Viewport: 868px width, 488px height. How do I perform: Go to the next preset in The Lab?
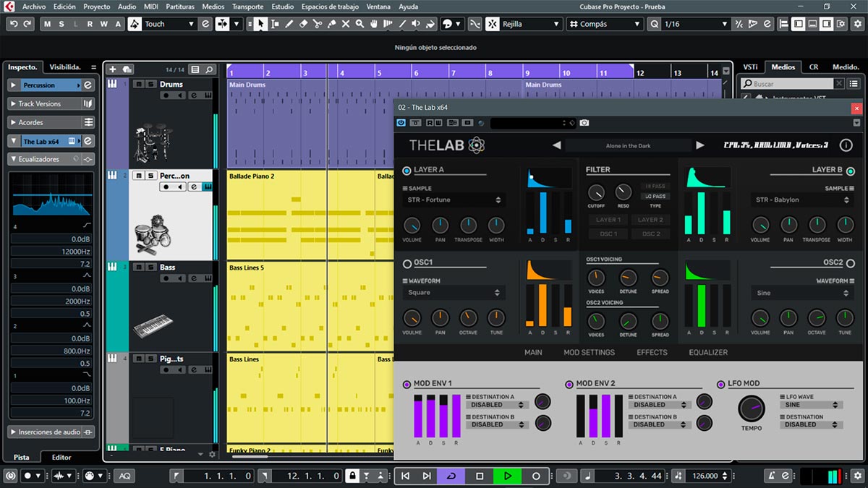[x=700, y=145]
